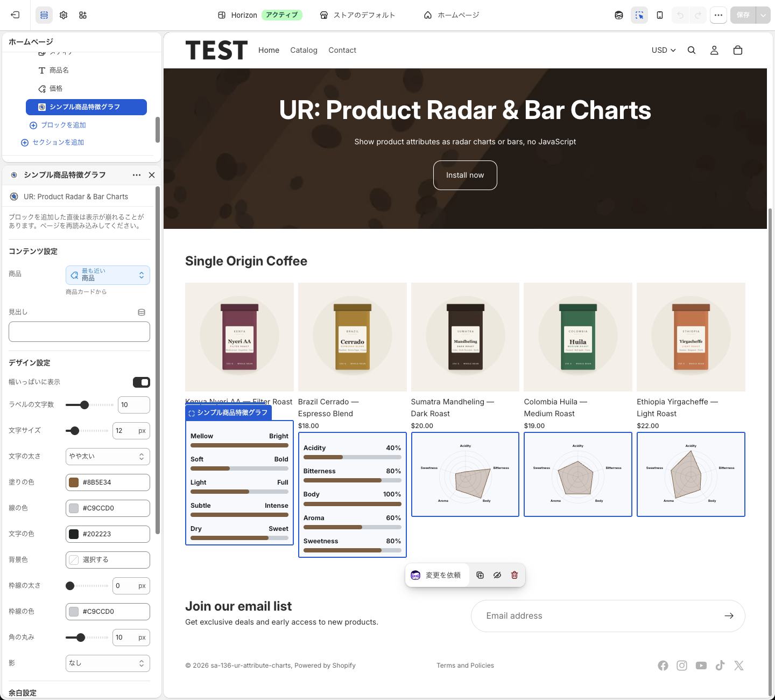Open the 影 shadow dropdown
This screenshot has width=775, height=700.
pos(108,663)
